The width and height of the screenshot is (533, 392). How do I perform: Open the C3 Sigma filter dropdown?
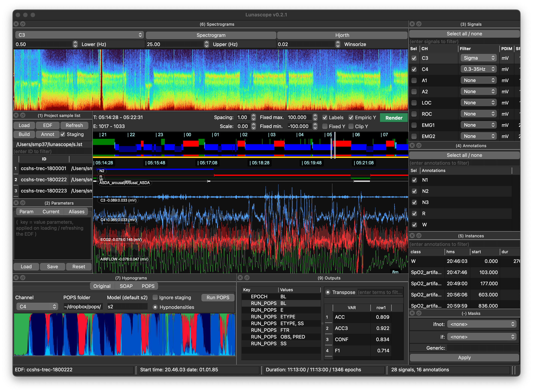click(x=479, y=58)
